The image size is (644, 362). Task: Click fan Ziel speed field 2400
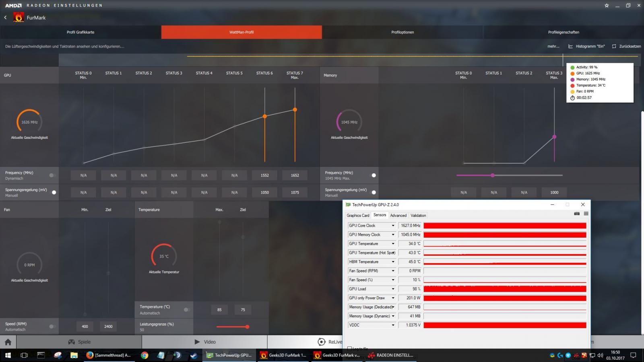point(108,327)
